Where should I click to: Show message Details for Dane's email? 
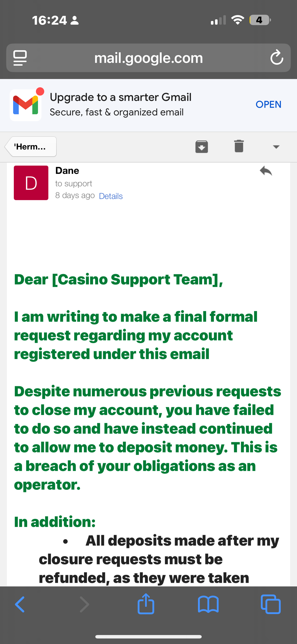click(x=111, y=196)
